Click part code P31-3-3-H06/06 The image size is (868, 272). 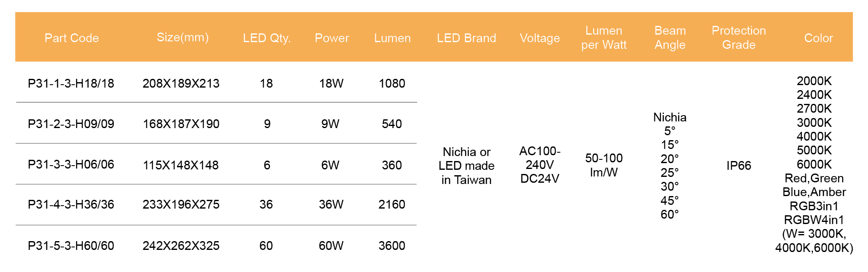[71, 164]
